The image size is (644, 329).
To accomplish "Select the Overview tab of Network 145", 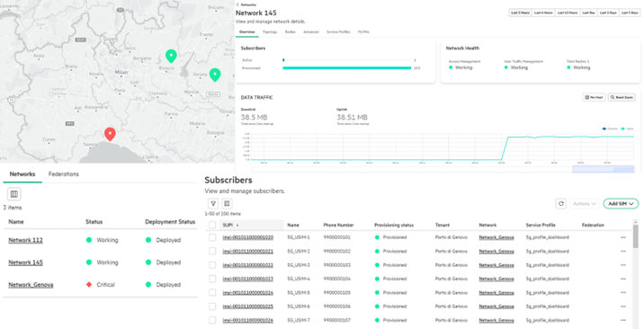I will pyautogui.click(x=246, y=31).
